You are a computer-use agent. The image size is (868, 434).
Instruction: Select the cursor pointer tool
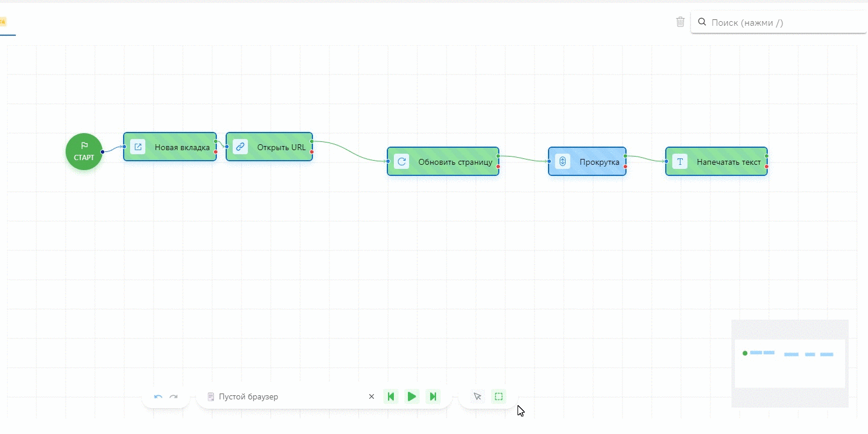478,397
